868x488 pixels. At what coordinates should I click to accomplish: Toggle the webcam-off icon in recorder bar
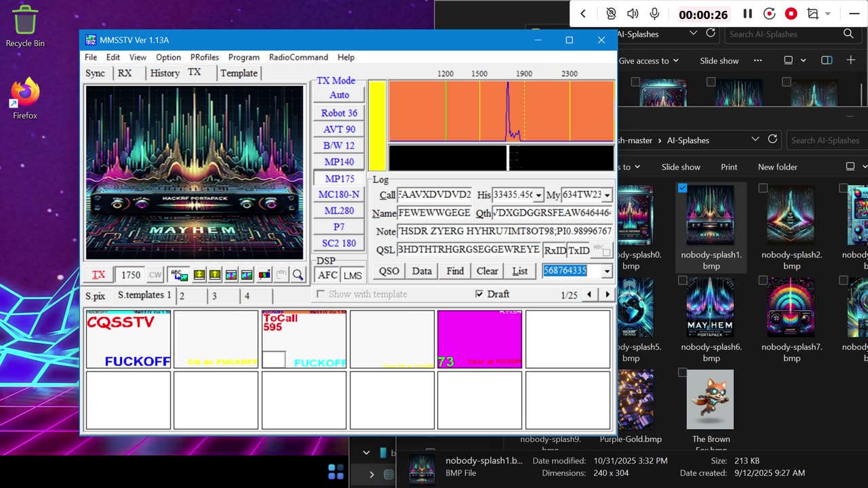[611, 14]
